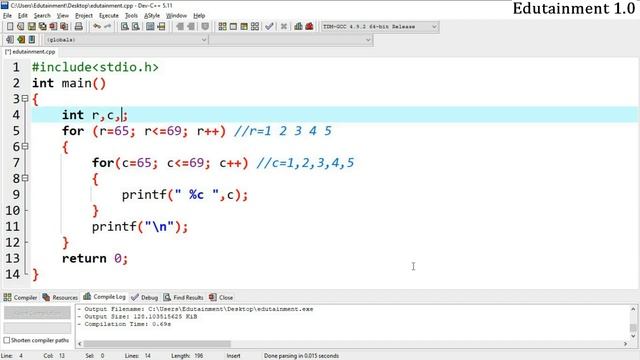Click the Run toolbar icon
This screenshot has height=360, width=640.
(x=233, y=27)
